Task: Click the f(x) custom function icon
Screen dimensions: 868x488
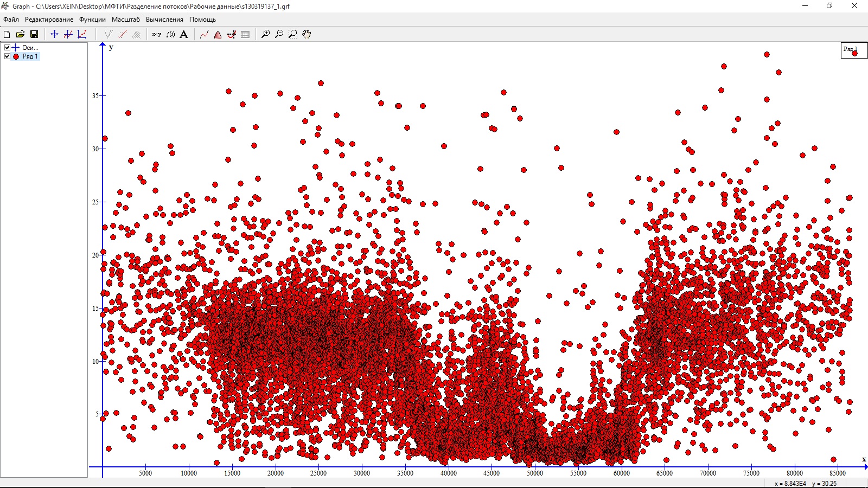Action: [170, 34]
